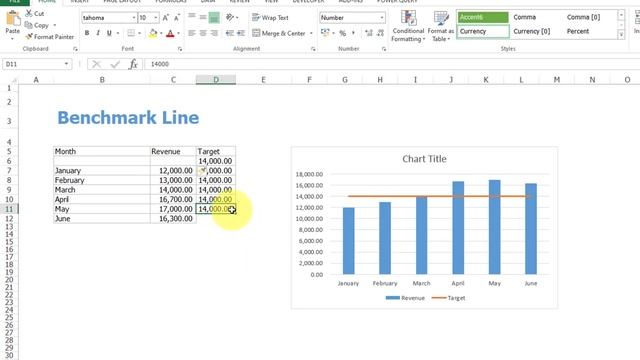Viewport: 640px width, 360px height.
Task: Apply the Comma Style icon
Action: coord(353,33)
